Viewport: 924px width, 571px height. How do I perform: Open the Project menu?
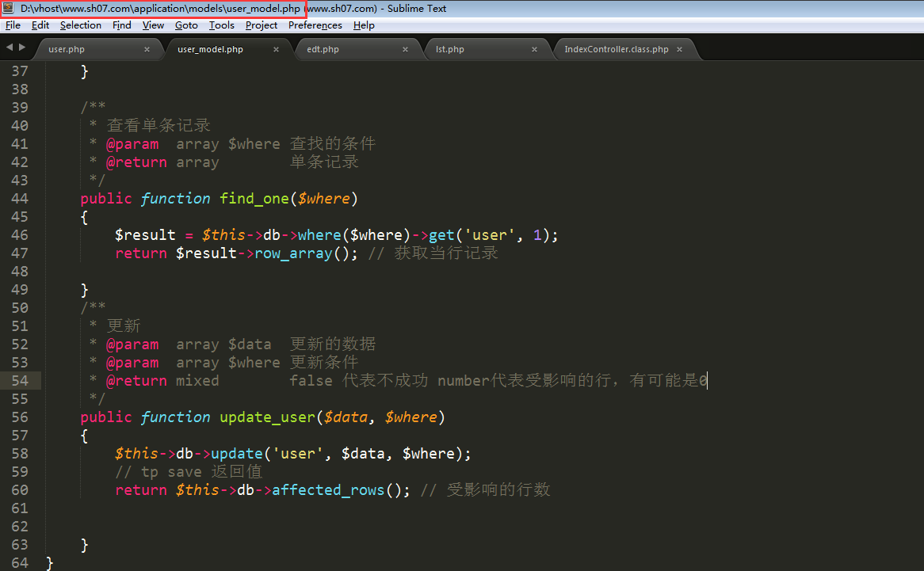[x=262, y=25]
